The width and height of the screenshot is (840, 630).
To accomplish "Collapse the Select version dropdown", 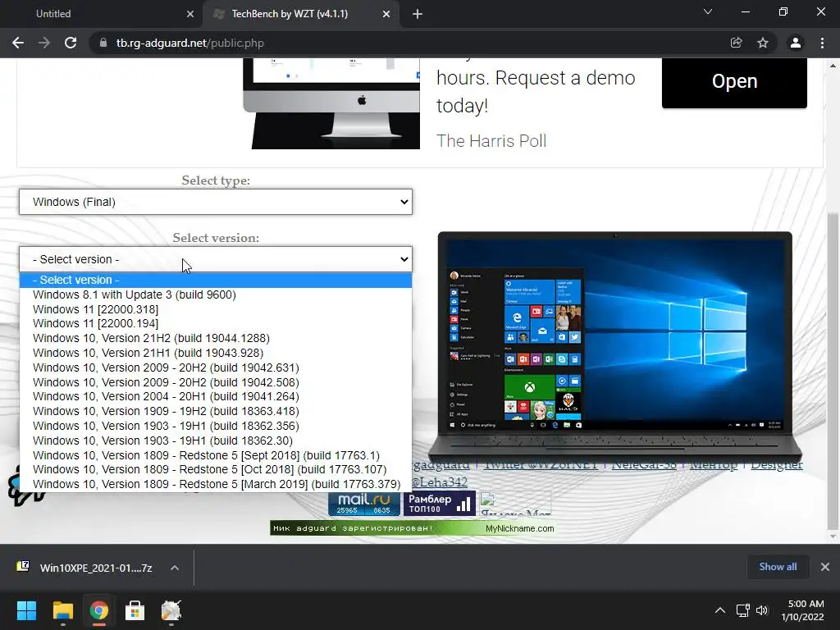I will point(216,259).
